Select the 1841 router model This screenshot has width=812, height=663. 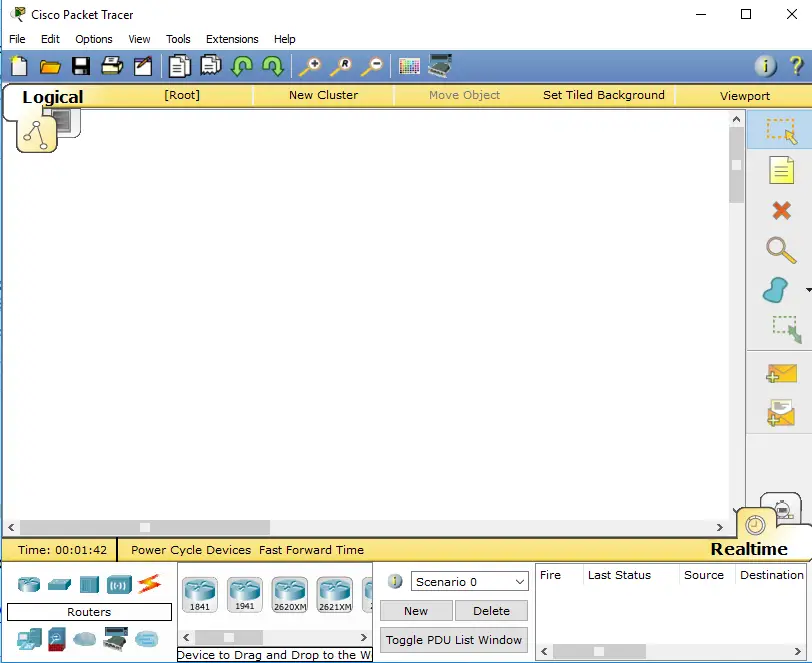200,592
